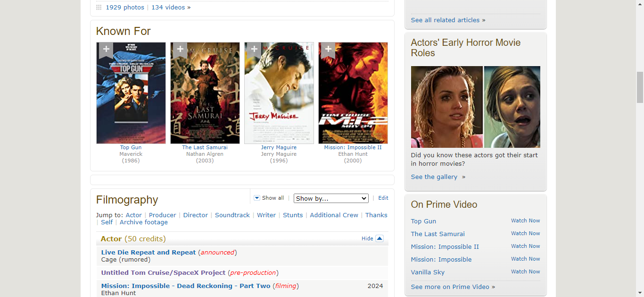Open the right horror gallery photo

tap(512, 107)
